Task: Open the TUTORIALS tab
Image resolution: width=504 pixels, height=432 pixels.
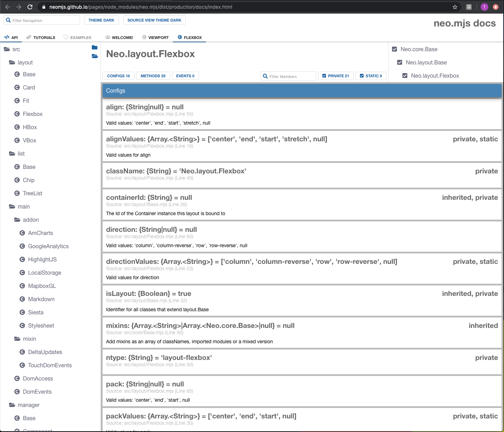Action: pyautogui.click(x=45, y=37)
